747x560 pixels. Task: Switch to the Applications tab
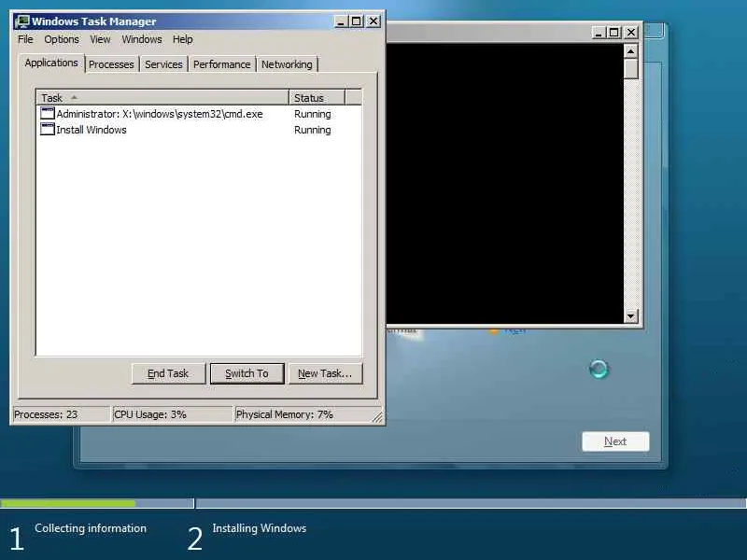51,63
